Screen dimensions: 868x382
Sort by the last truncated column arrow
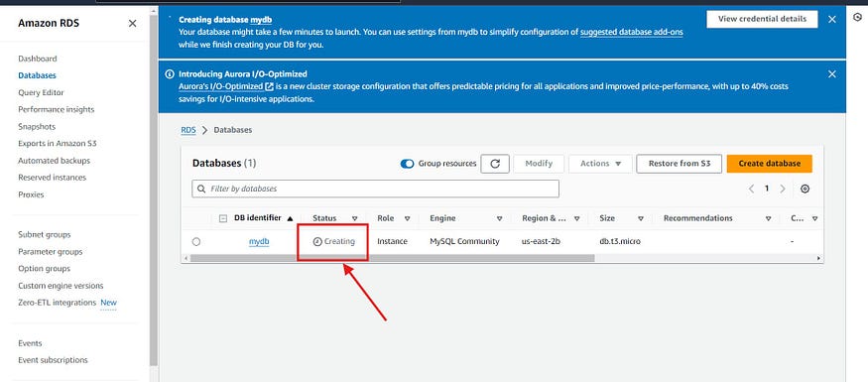click(x=814, y=218)
